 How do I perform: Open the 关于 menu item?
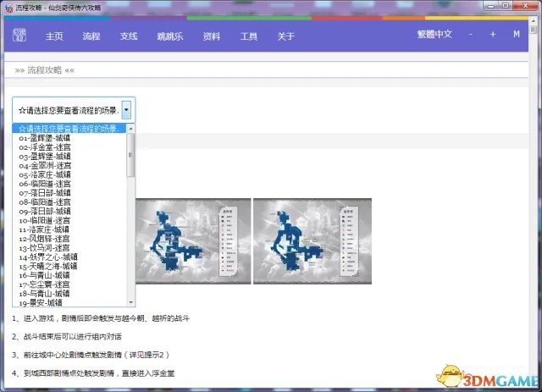285,36
